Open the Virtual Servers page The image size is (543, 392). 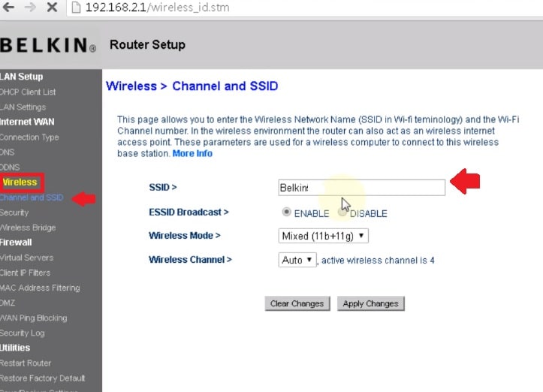26,258
